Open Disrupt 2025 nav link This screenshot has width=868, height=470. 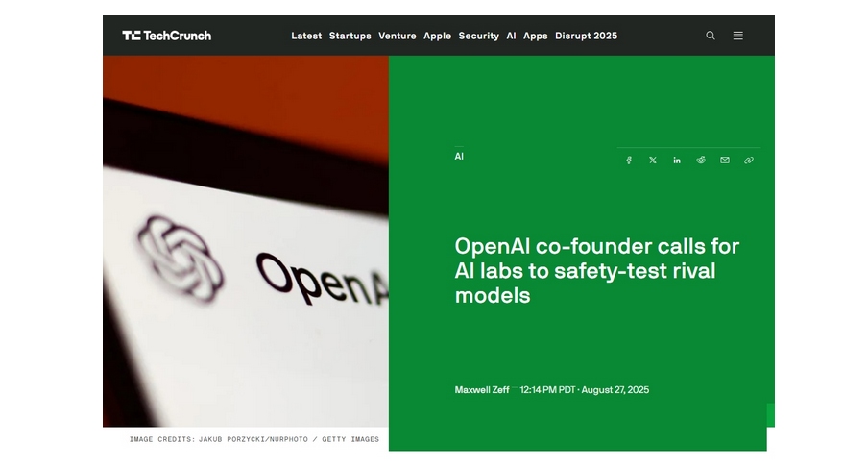[x=586, y=36]
